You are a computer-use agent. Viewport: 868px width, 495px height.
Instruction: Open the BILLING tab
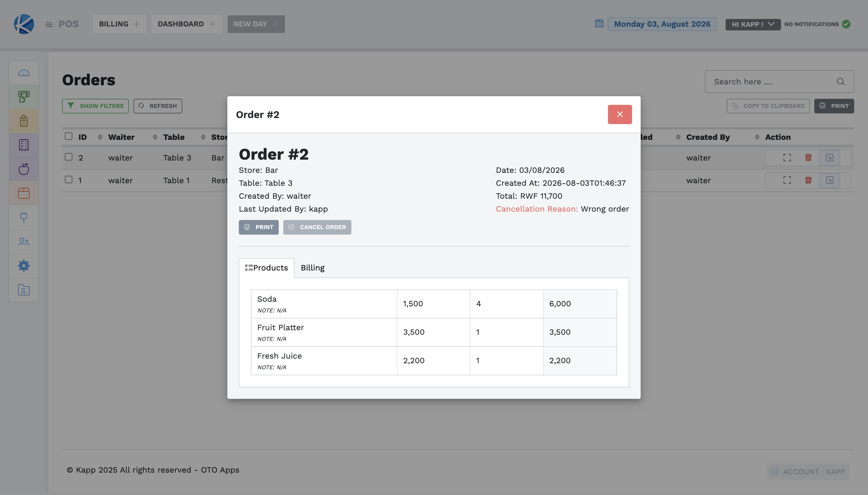pos(120,24)
